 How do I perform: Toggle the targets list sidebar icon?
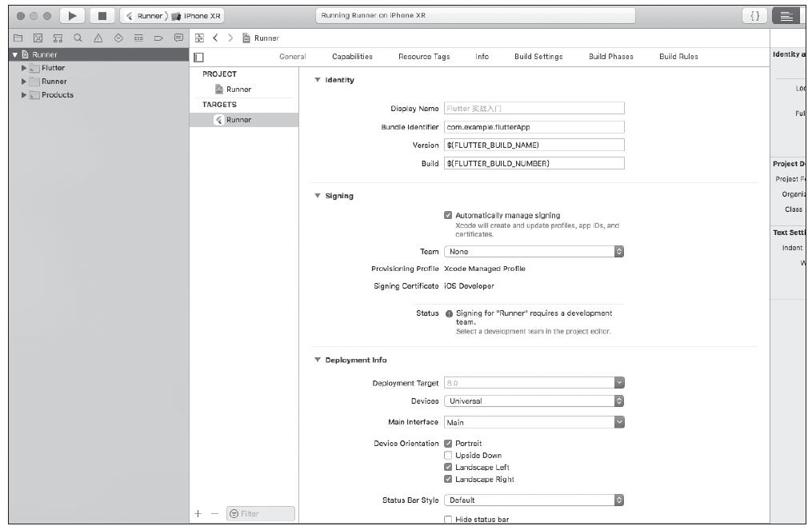pos(198,57)
